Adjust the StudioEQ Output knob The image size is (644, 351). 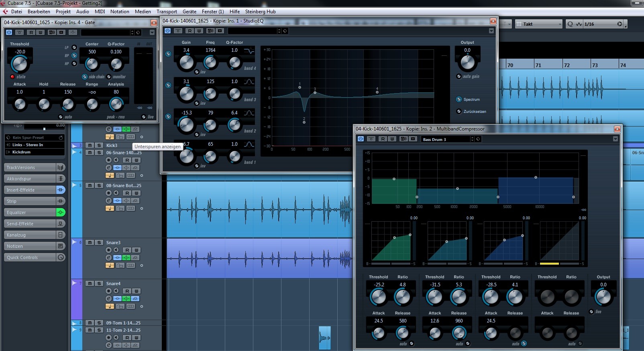(x=467, y=63)
